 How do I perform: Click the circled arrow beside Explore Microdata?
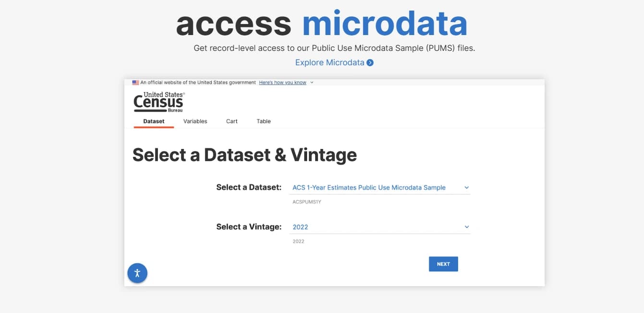click(370, 63)
